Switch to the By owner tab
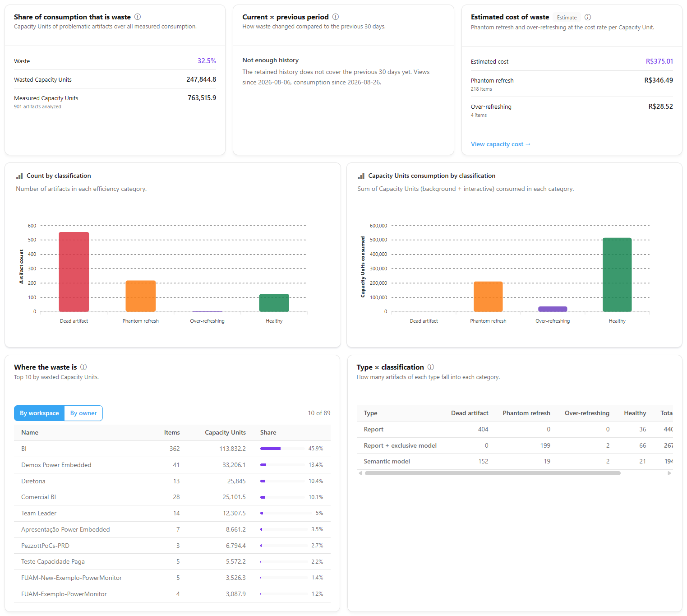 coord(83,413)
